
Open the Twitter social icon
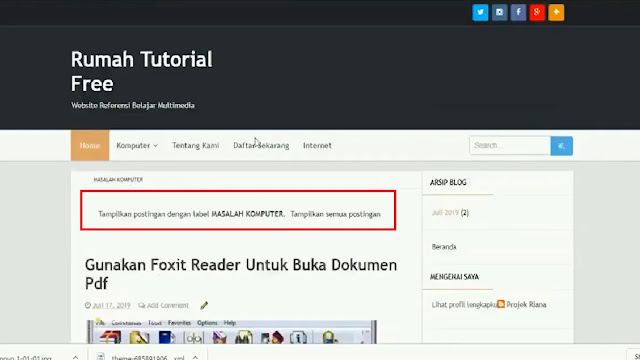coord(480,12)
